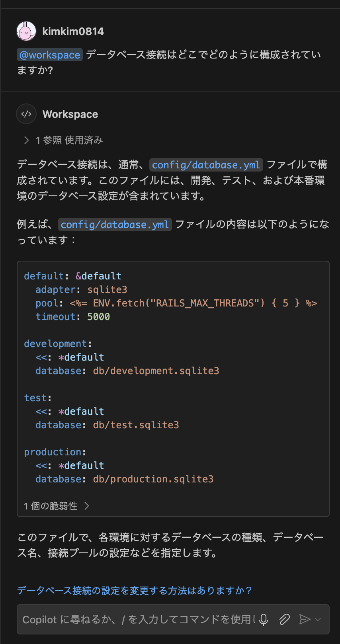Open first config/database.yml file link
This screenshot has width=340, height=644.
[206, 165]
